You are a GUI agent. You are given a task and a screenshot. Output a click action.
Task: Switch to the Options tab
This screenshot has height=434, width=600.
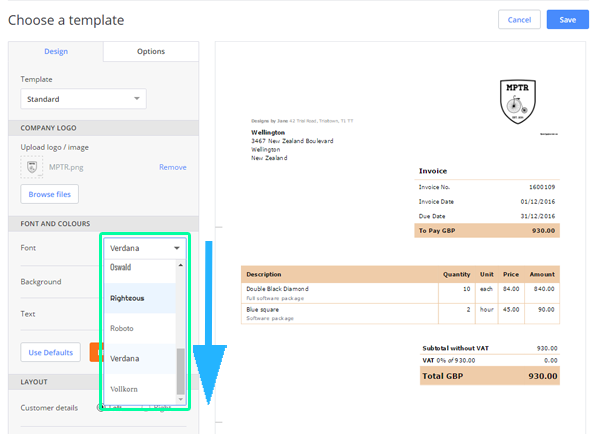coord(151,51)
